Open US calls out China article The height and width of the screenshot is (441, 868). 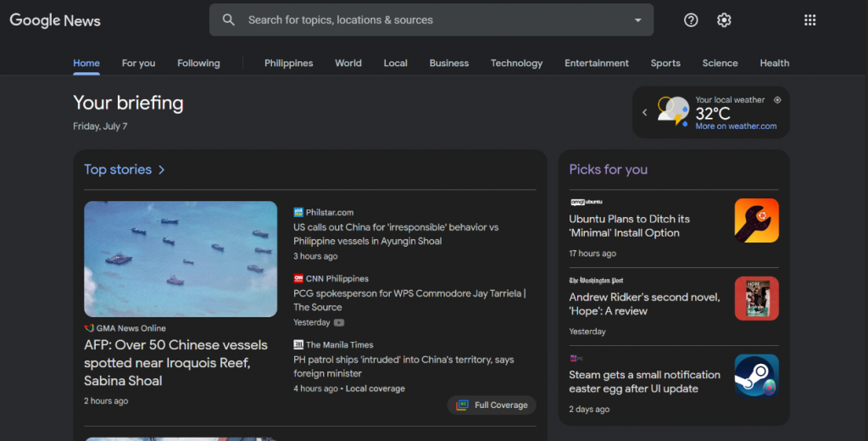(x=396, y=234)
